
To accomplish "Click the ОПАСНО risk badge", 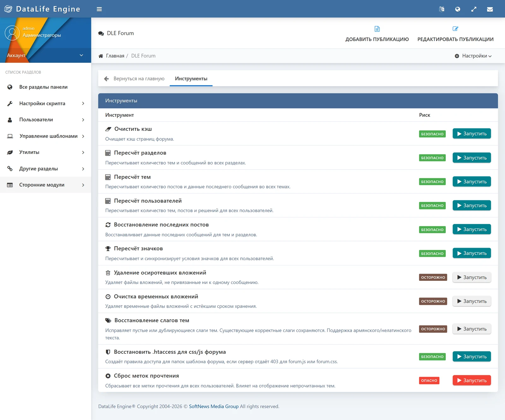I will [x=429, y=381].
